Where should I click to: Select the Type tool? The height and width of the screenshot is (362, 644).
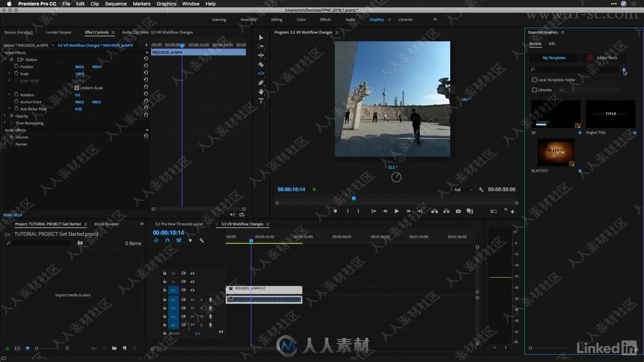[261, 101]
